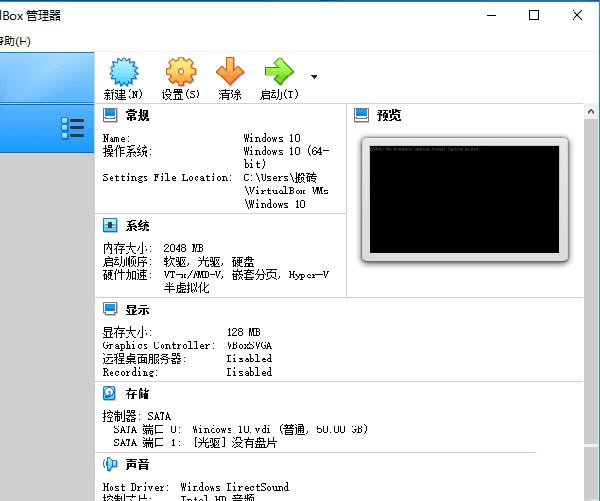Open the Help (帮助) menu
The image size is (600, 501).
tap(15, 41)
